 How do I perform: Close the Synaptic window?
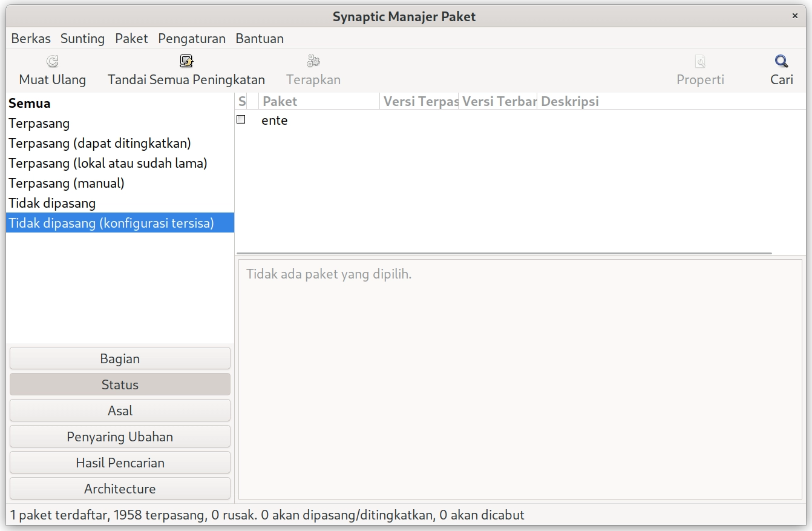click(794, 16)
